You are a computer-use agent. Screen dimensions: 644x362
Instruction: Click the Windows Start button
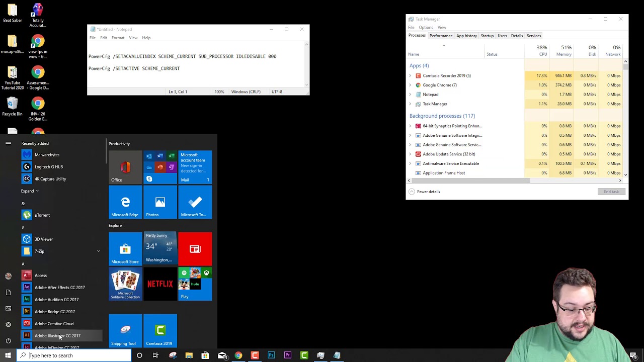pyautogui.click(x=8, y=355)
